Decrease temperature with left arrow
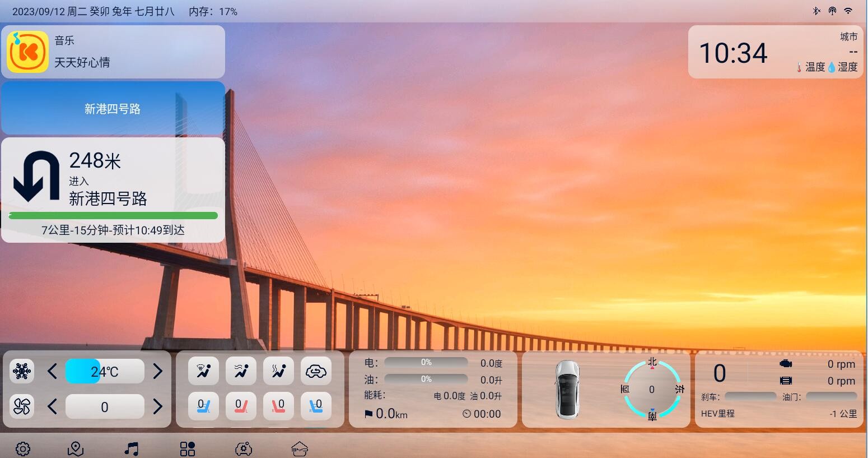This screenshot has width=868, height=458. 52,371
